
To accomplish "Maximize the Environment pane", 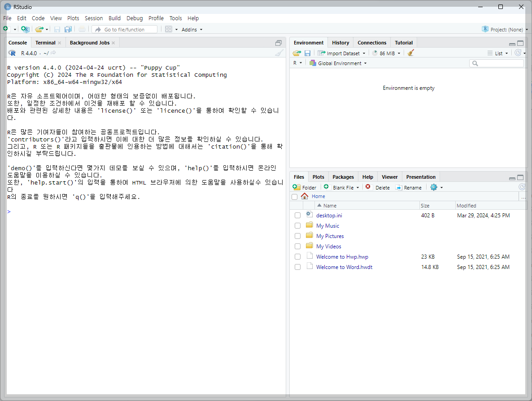I will click(x=520, y=43).
